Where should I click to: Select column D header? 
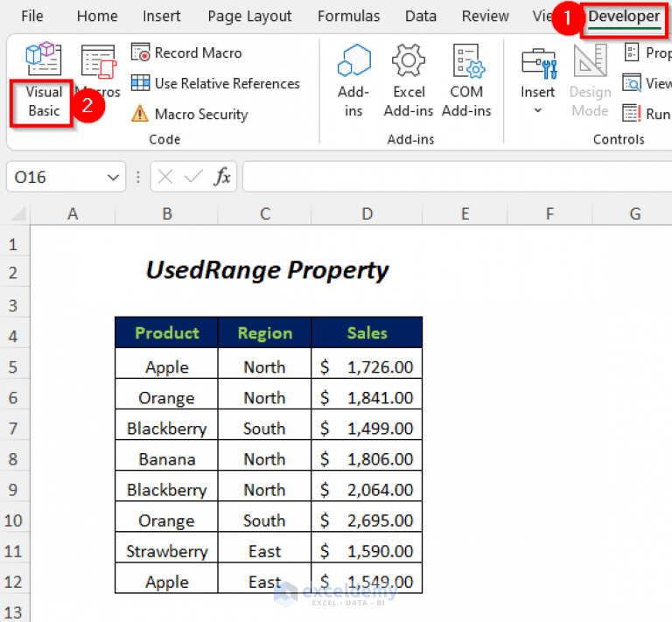(367, 213)
